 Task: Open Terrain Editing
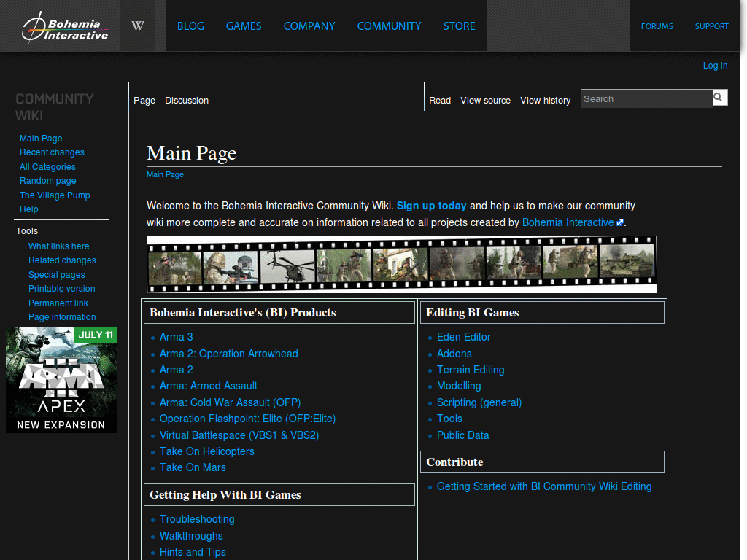click(471, 370)
